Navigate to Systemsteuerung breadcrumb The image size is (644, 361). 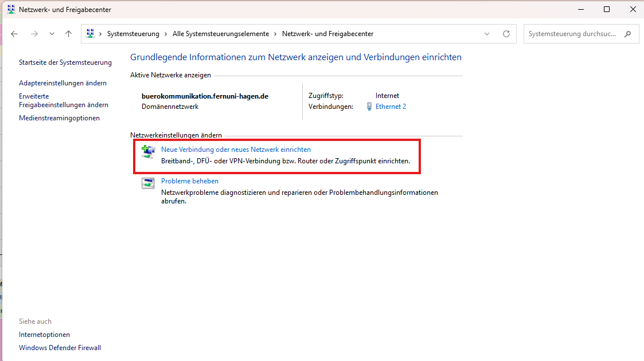point(133,34)
